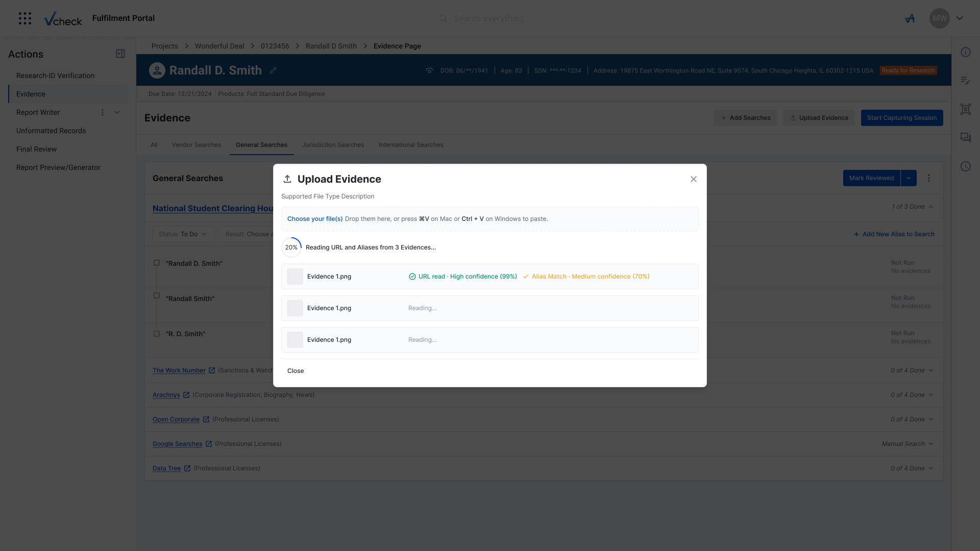Click the 20% progress indicator

coord(291,247)
